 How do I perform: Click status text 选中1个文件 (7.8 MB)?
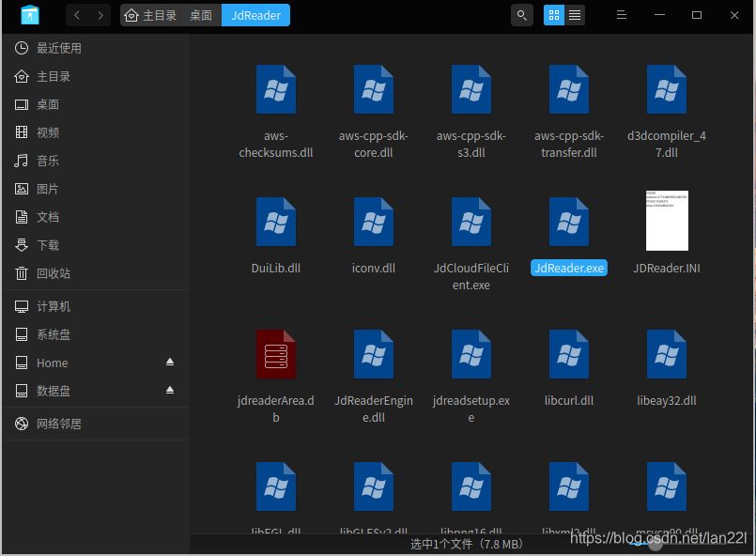[467, 545]
